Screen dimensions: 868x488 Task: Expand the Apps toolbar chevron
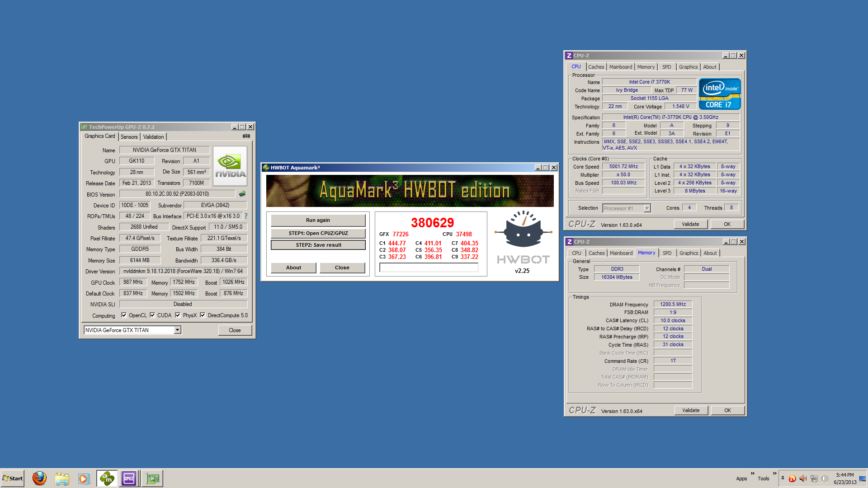coord(752,474)
